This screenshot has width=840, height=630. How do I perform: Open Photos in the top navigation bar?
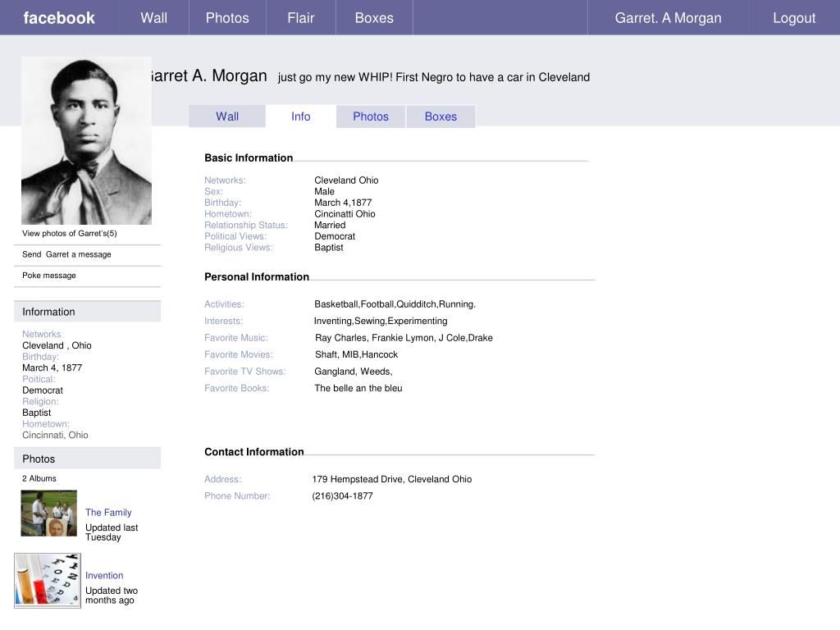[x=227, y=18]
